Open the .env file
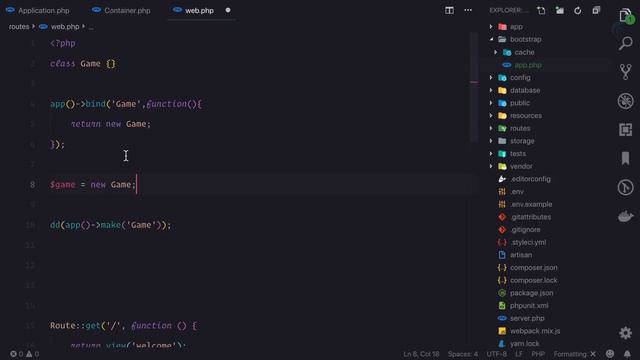The height and width of the screenshot is (360, 640). point(517,191)
